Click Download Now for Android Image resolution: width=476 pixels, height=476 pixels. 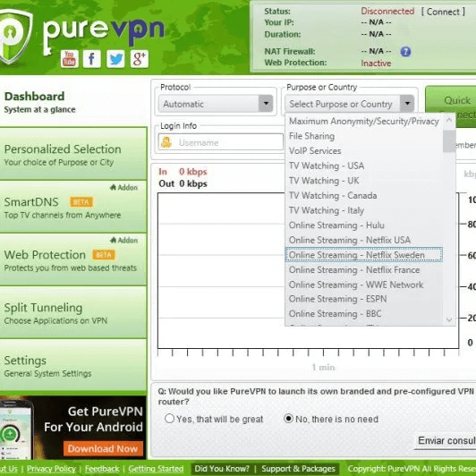tap(103, 448)
